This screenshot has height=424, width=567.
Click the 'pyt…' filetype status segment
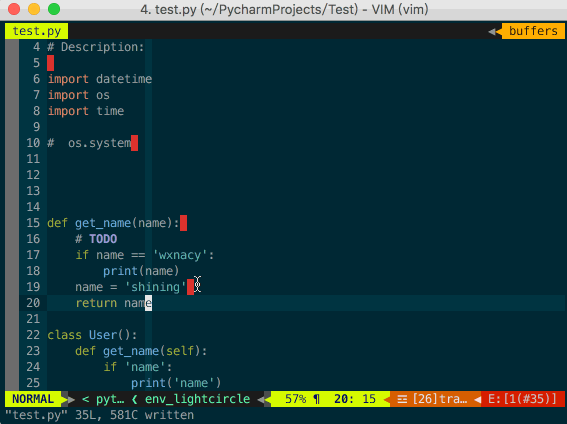coord(110,399)
